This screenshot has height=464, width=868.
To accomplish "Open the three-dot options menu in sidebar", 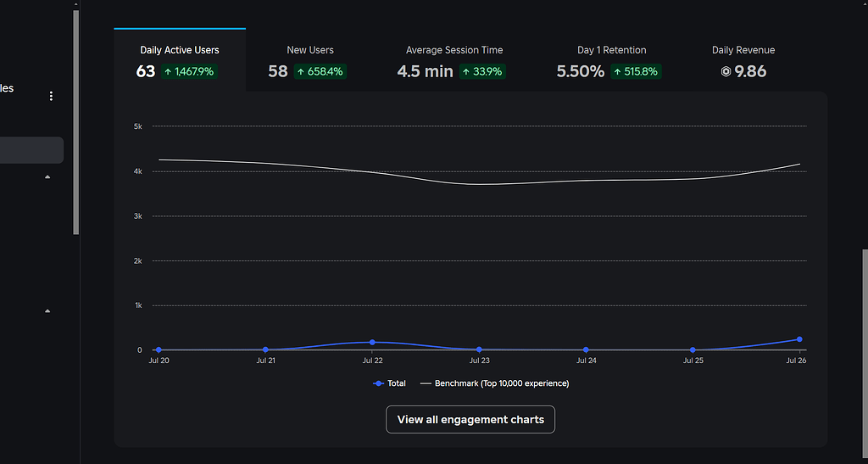I will click(51, 97).
